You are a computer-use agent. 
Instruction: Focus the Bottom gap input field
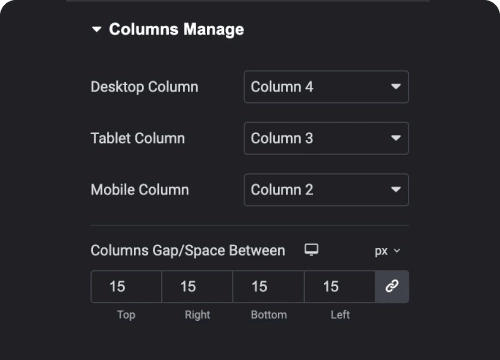coord(268,286)
